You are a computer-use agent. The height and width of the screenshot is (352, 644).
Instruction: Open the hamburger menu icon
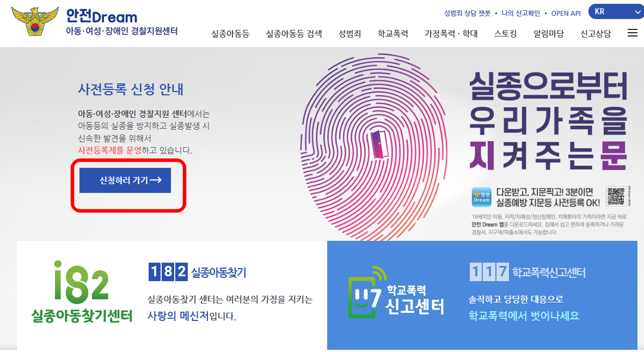pos(633,33)
